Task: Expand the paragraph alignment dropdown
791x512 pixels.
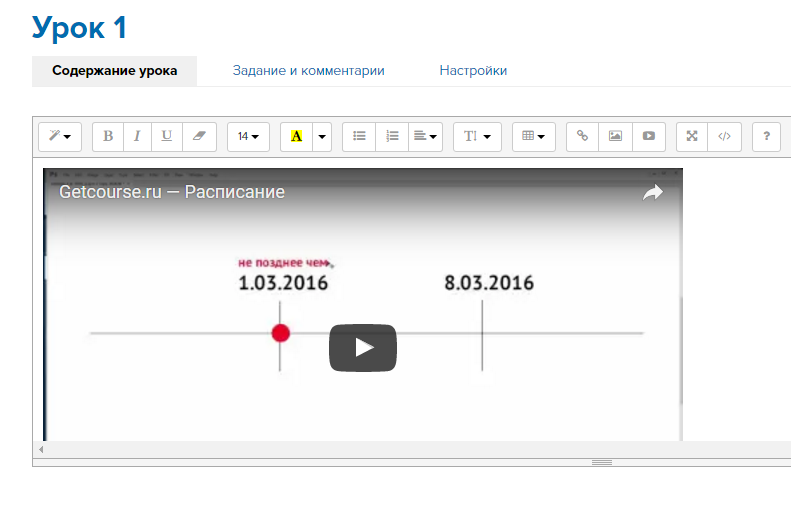Action: pyautogui.click(x=426, y=136)
